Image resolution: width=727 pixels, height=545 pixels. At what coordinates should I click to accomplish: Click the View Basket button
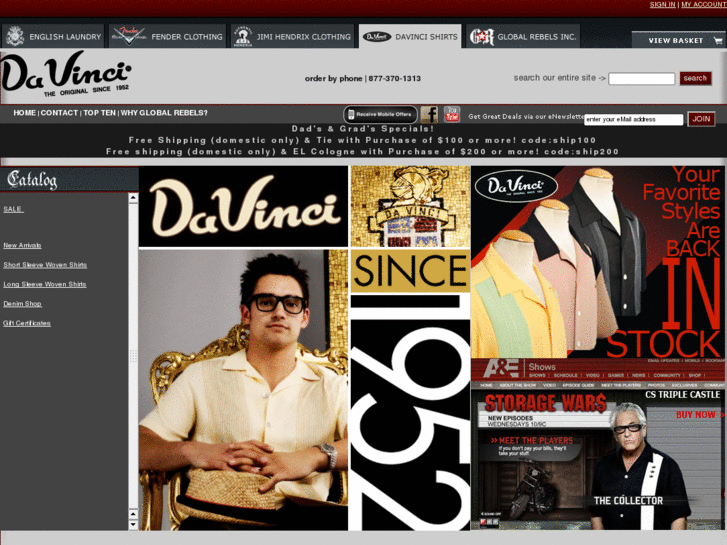tap(679, 40)
